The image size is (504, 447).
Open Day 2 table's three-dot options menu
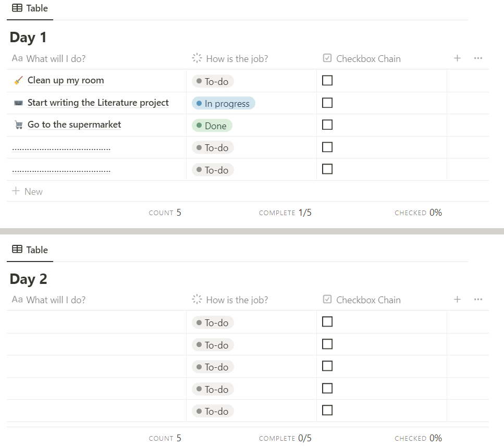[x=478, y=300]
